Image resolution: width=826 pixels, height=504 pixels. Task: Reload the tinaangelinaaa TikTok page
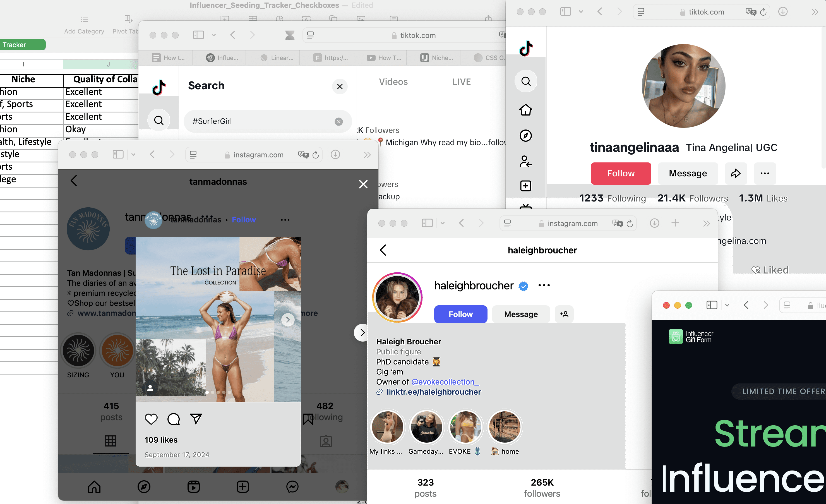click(x=763, y=12)
